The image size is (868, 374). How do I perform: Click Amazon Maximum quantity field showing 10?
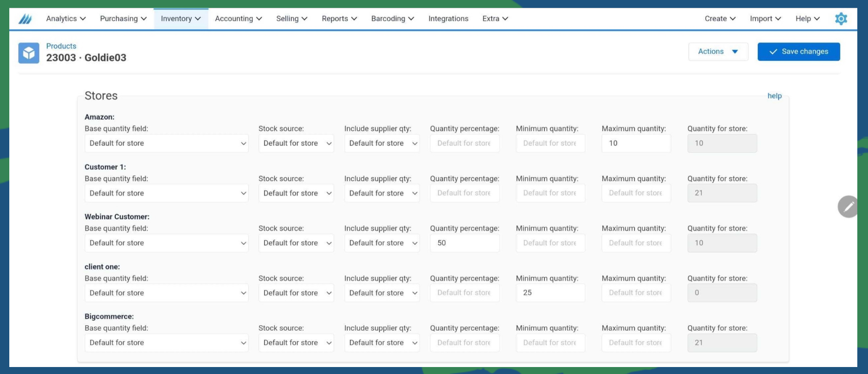pos(636,143)
